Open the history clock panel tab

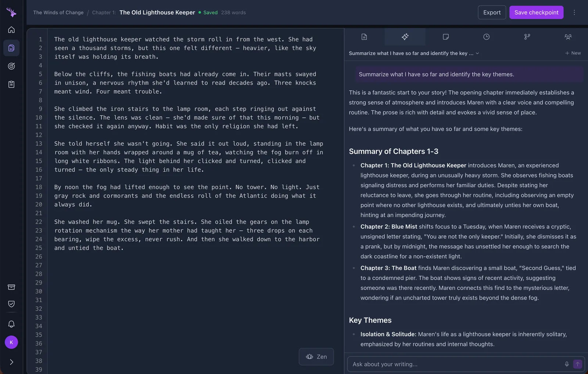pos(486,37)
